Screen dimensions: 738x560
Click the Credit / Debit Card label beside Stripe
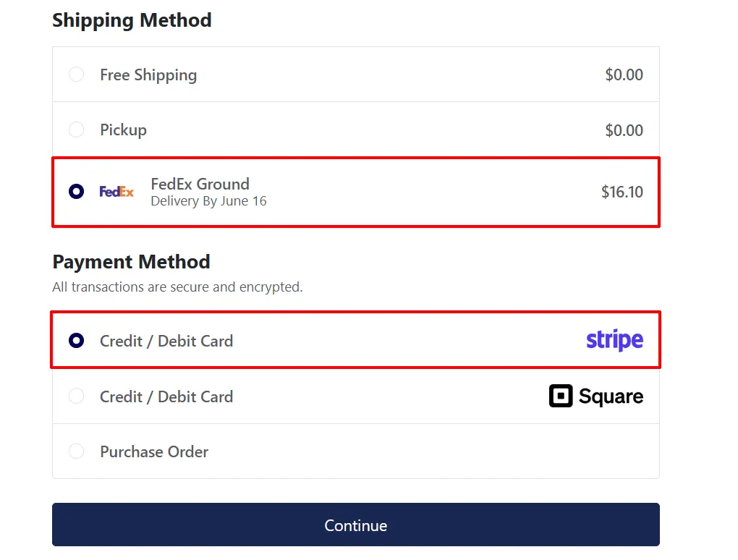(166, 341)
